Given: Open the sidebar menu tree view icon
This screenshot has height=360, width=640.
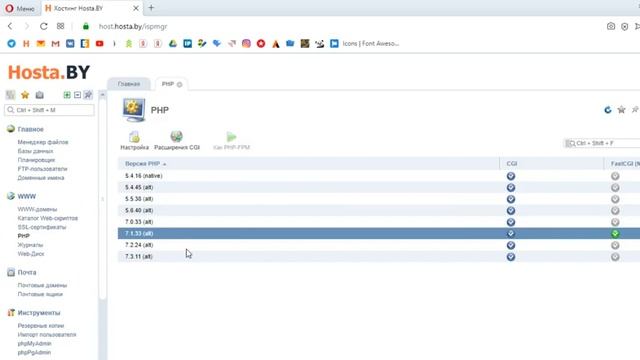Looking at the screenshot, I should coord(10,95).
